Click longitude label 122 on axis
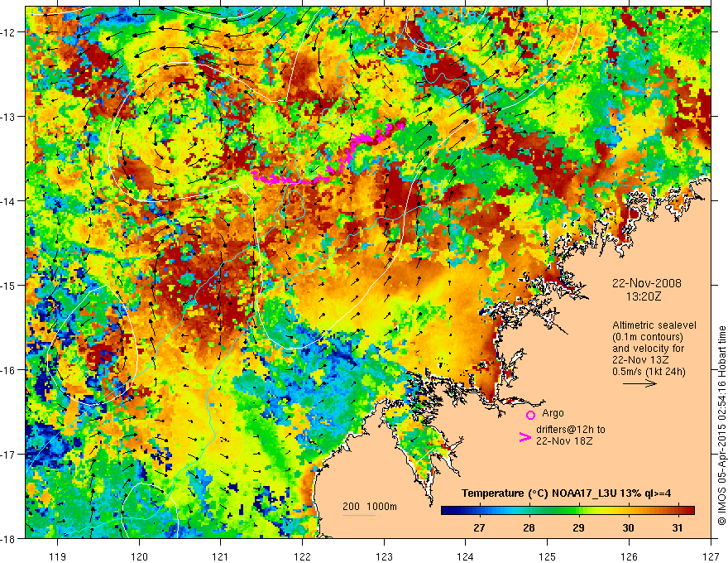Viewport: 728px width, 563px height. (302, 556)
